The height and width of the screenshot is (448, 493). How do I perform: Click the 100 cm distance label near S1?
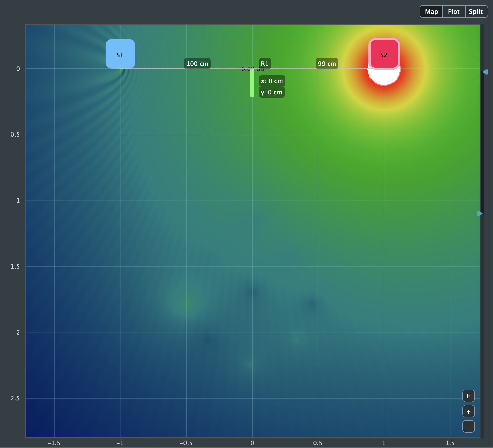(197, 63)
